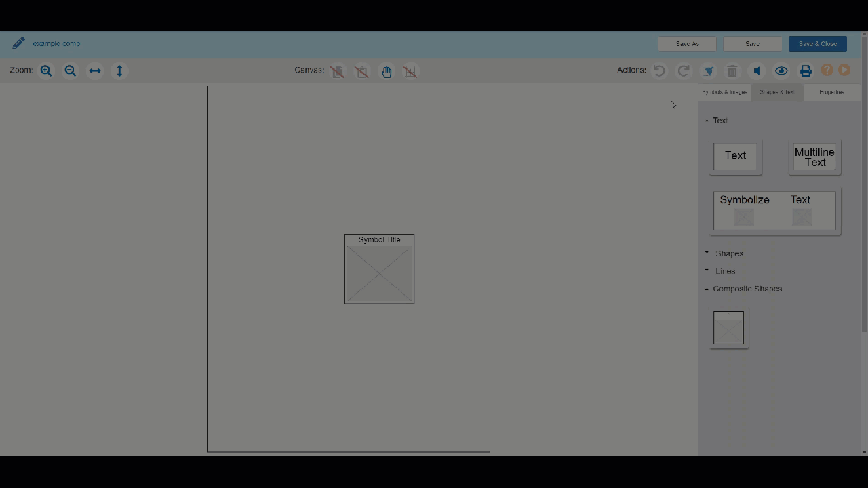Viewport: 868px width, 488px height.
Task: Toggle the crossed-out grid icon
Action: 410,71
